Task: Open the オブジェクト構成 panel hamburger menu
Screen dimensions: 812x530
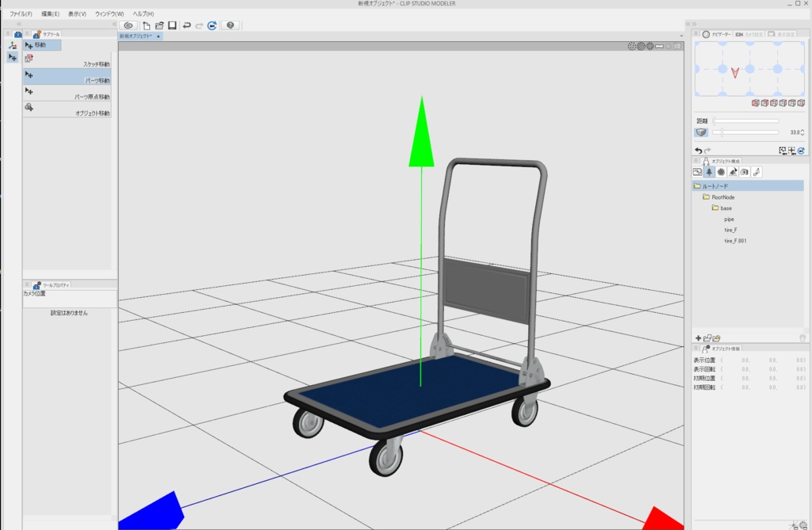Action: [695, 160]
